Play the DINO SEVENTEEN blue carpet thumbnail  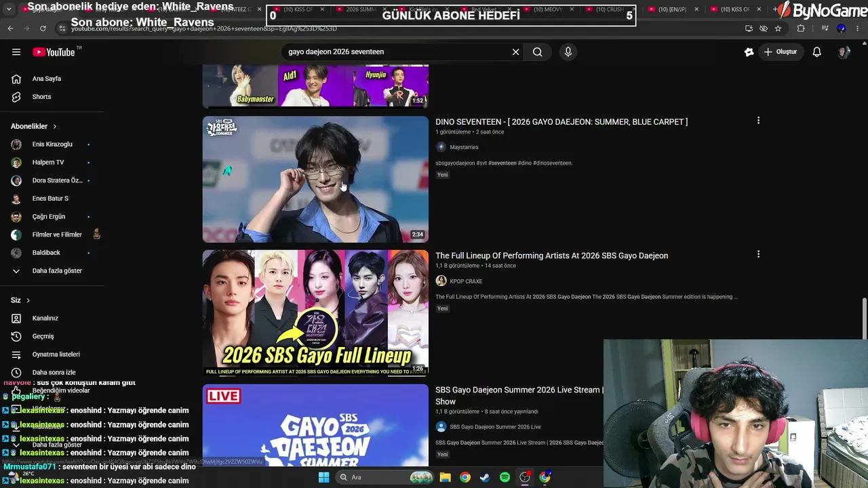(x=315, y=180)
